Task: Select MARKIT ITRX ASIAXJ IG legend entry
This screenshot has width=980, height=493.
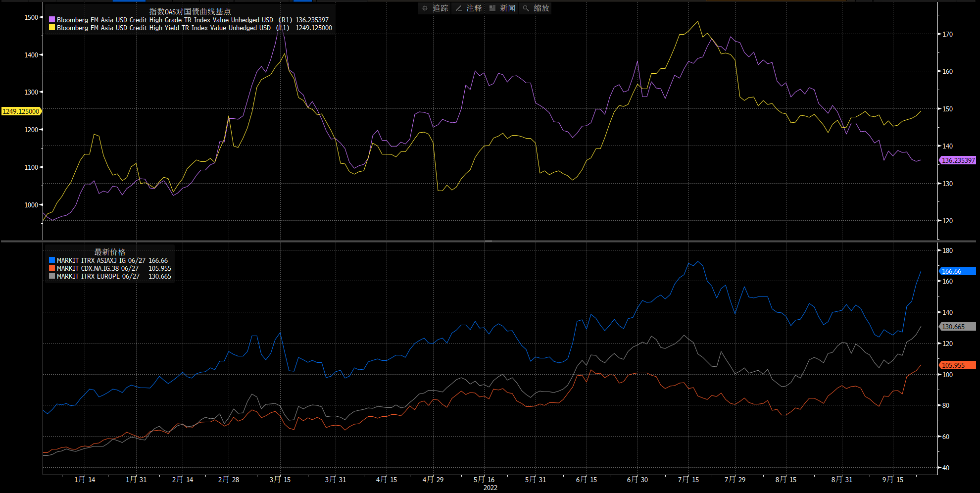Action: click(x=101, y=260)
